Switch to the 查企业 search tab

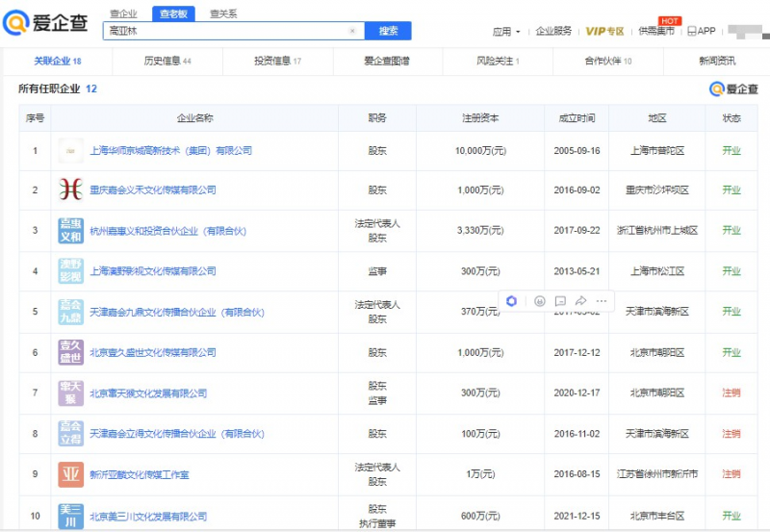click(x=123, y=13)
